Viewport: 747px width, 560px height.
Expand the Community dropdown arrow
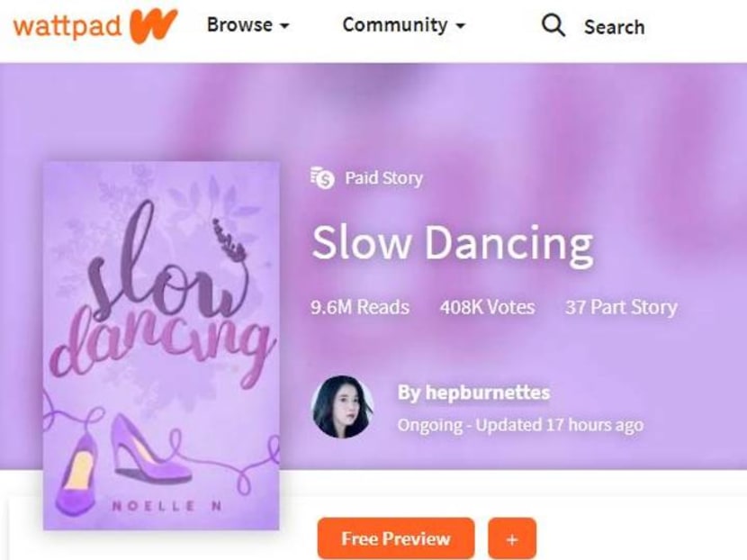click(460, 26)
